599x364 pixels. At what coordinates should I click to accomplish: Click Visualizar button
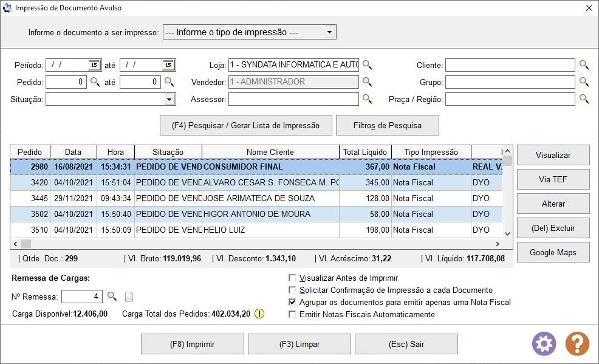point(553,155)
